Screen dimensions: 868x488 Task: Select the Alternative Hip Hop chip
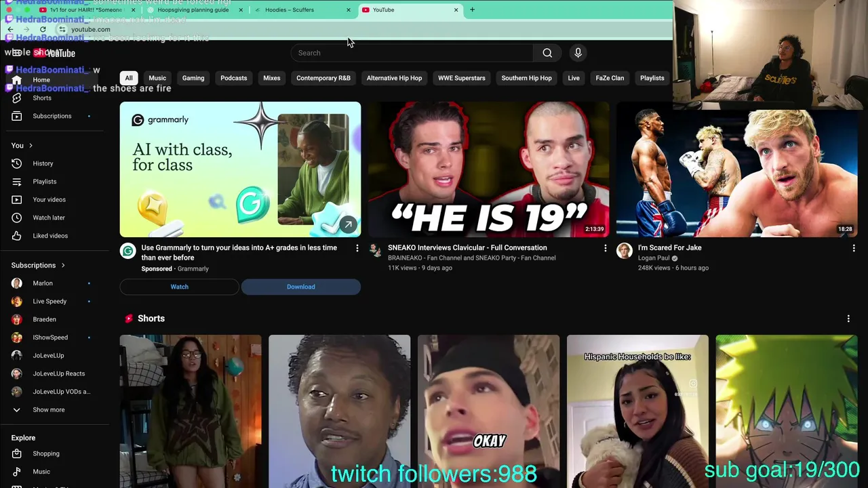pyautogui.click(x=394, y=78)
